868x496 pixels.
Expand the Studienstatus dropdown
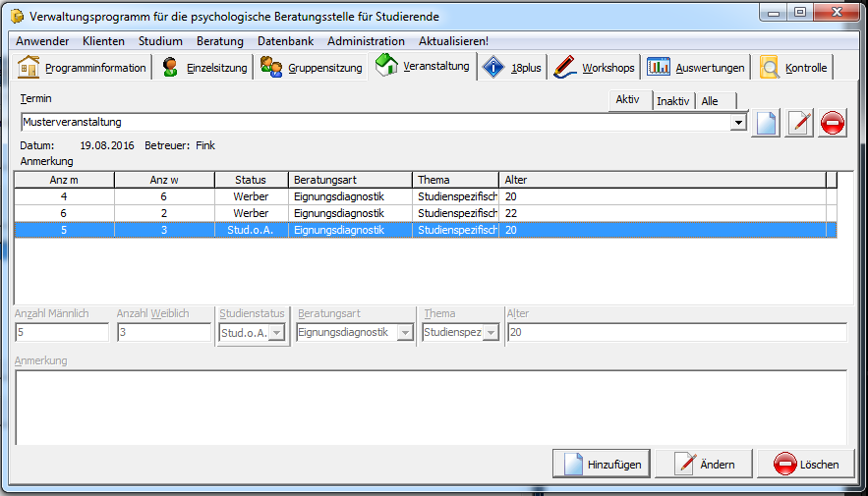[276, 333]
